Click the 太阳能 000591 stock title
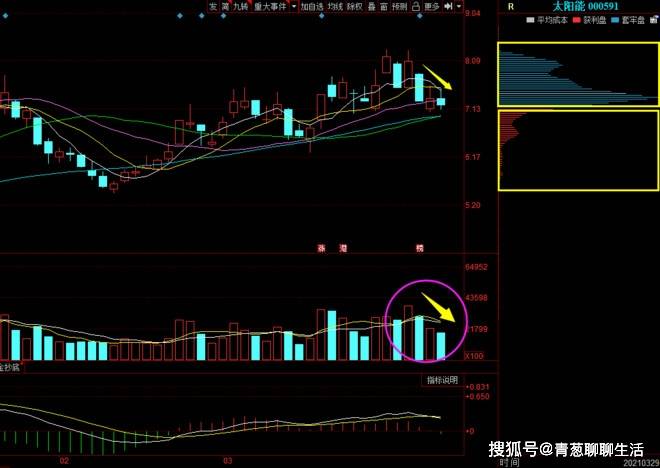The width and height of the screenshot is (660, 468). point(585,6)
